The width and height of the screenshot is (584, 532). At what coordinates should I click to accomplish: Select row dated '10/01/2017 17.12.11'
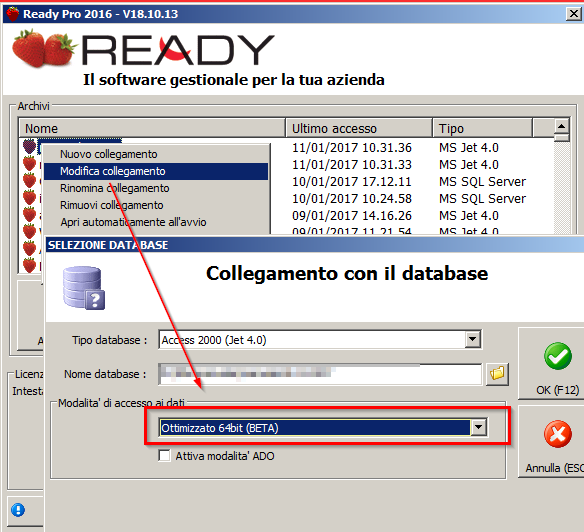click(x=352, y=181)
